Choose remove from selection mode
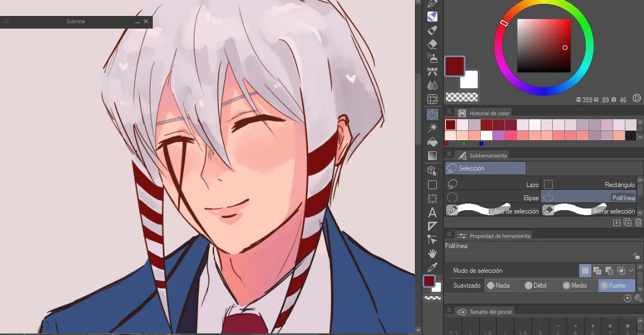The width and height of the screenshot is (644, 335). coord(609,271)
